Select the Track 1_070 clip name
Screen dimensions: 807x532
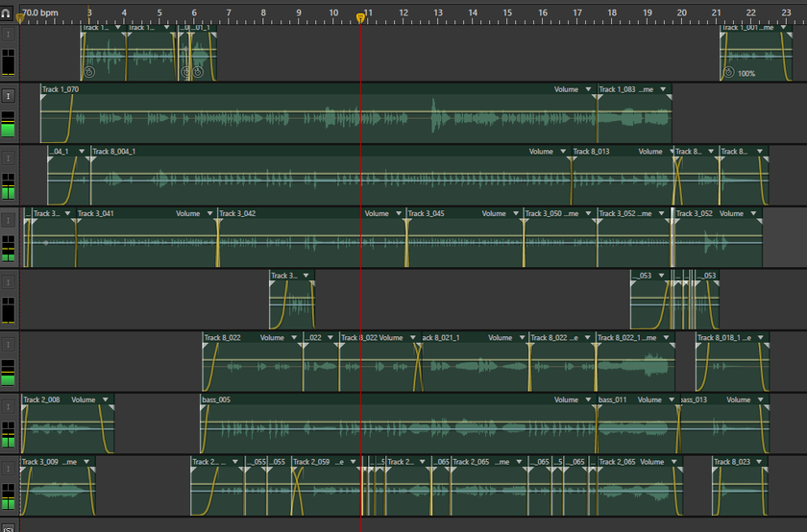(x=61, y=89)
